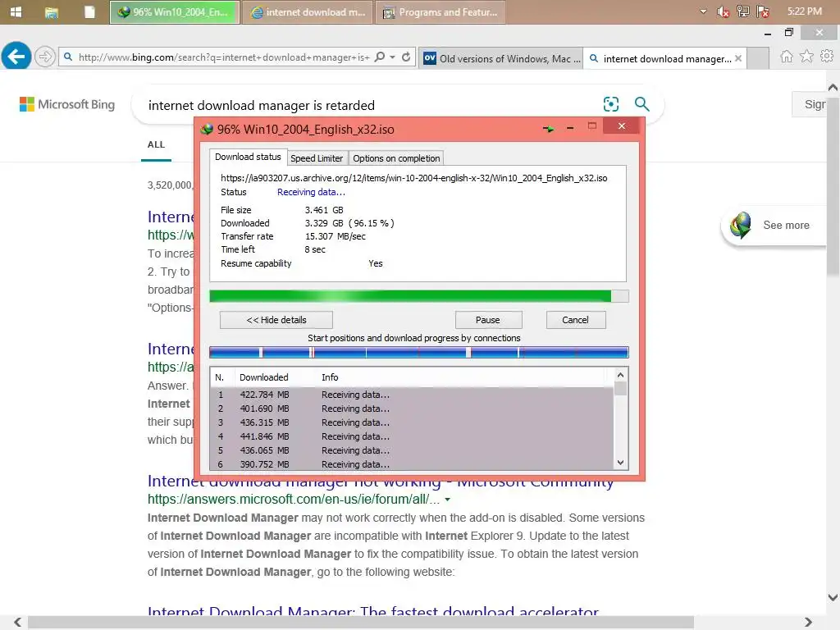Click the Hide details button
840x630 pixels.
[276, 320]
